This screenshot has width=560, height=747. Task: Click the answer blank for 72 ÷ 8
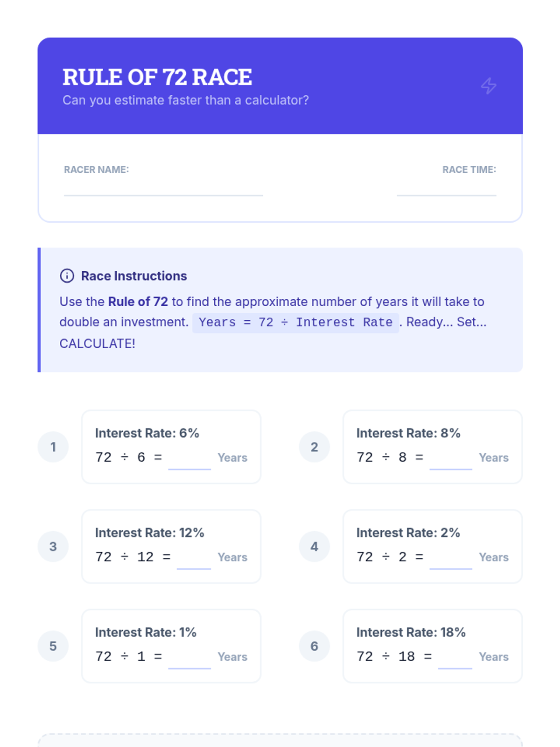tap(451, 461)
